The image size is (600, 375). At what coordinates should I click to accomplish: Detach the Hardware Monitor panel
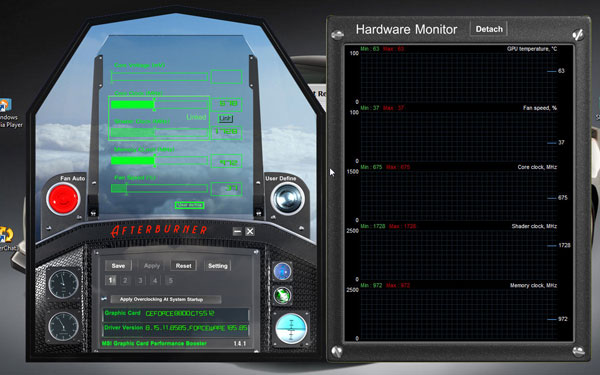coord(489,29)
